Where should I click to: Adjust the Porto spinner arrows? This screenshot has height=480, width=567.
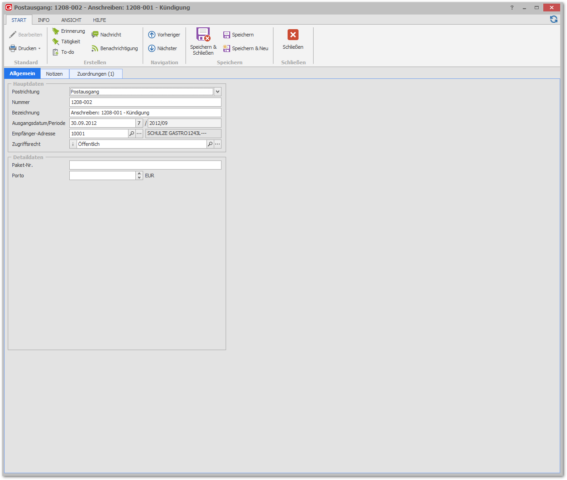139,176
